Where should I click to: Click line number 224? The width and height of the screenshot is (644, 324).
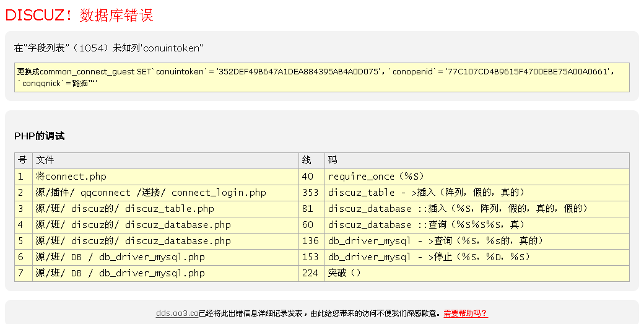tap(311, 273)
